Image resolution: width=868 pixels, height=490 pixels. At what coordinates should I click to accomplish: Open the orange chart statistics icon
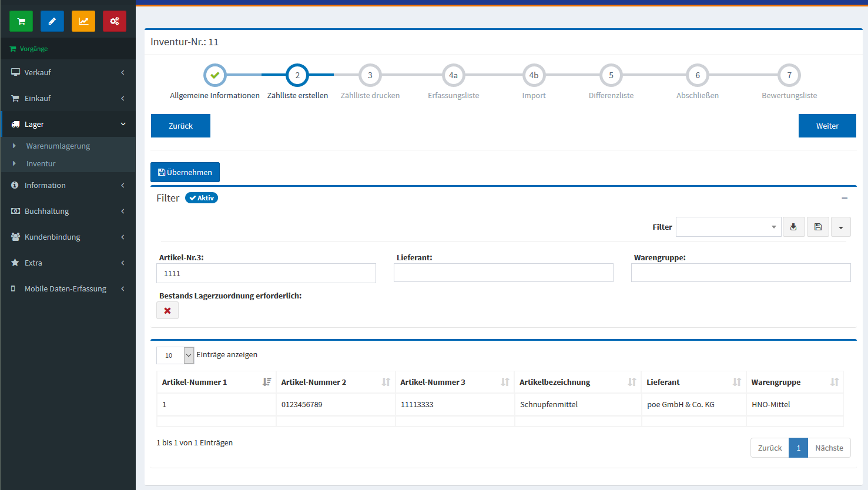pos(83,21)
